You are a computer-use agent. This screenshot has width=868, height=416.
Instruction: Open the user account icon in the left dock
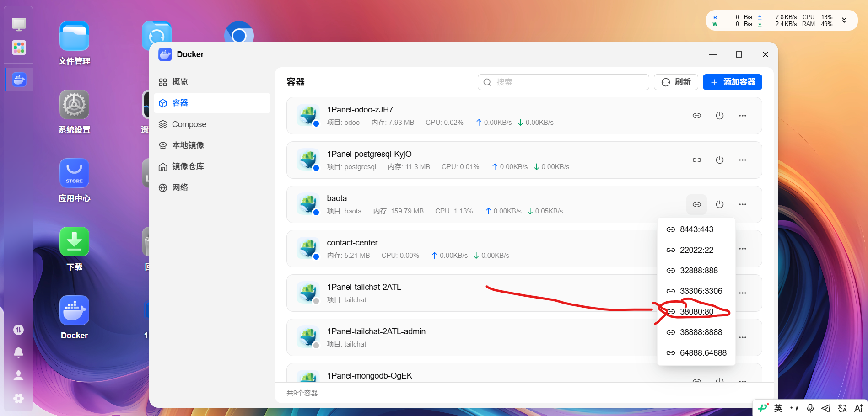tap(19, 375)
